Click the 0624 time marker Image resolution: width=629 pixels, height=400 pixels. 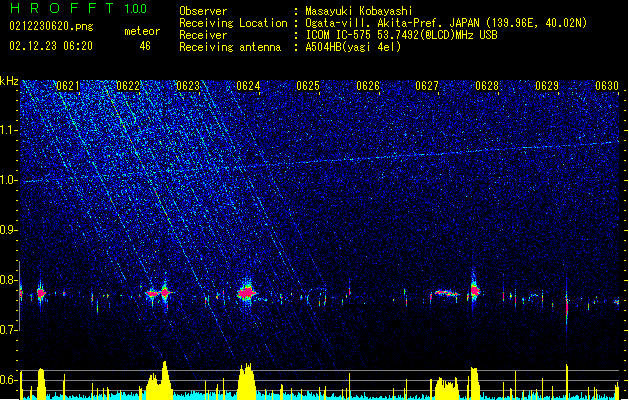(248, 86)
